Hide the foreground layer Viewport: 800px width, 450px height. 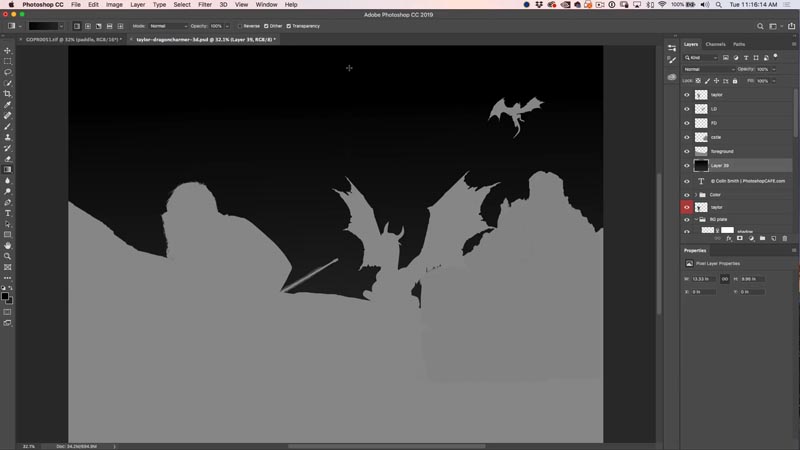tap(687, 152)
